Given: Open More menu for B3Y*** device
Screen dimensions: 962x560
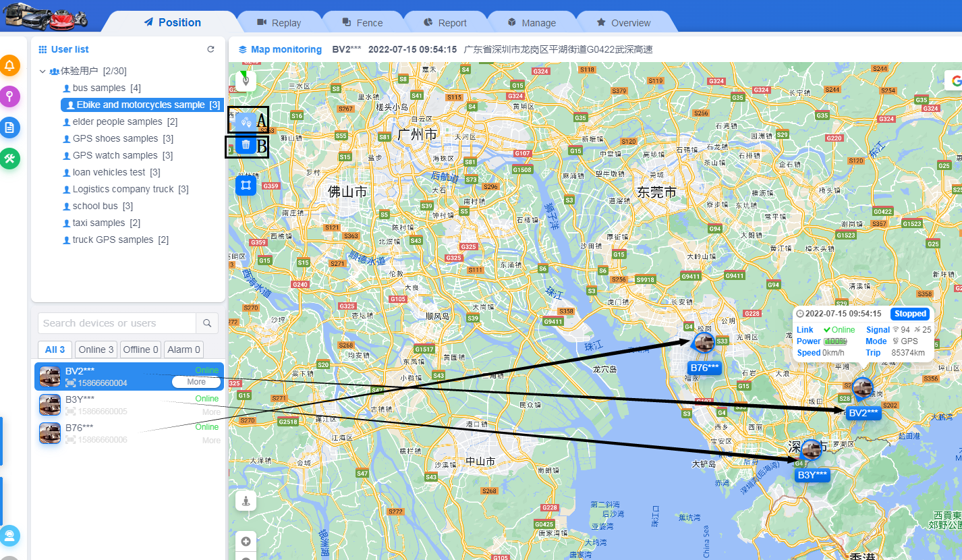Looking at the screenshot, I should 211,412.
